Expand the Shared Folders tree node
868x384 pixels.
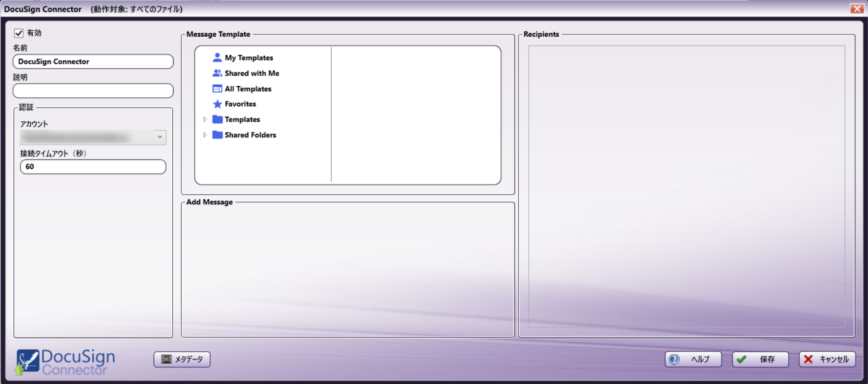[x=205, y=135]
